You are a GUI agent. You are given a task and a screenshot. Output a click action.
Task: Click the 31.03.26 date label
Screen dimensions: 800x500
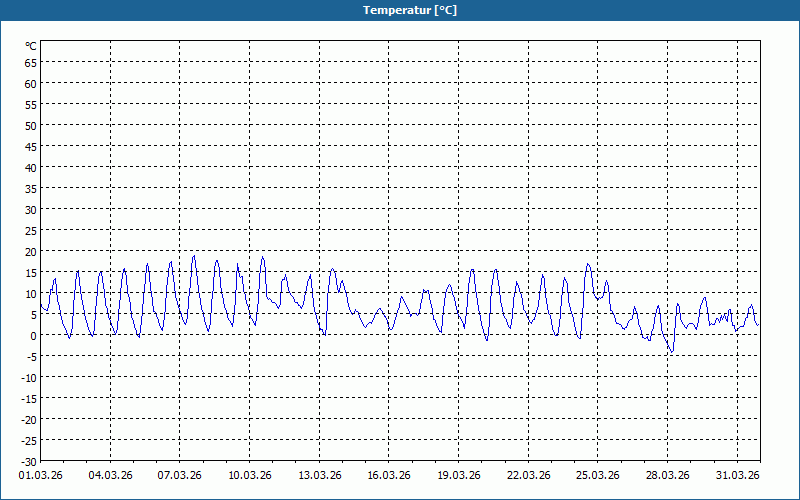(737, 475)
